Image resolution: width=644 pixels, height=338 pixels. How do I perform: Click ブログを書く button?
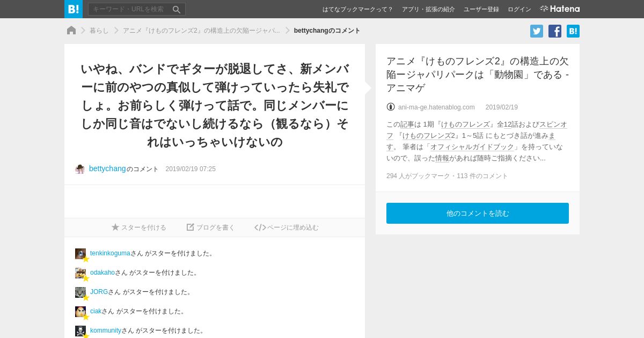coord(211,227)
